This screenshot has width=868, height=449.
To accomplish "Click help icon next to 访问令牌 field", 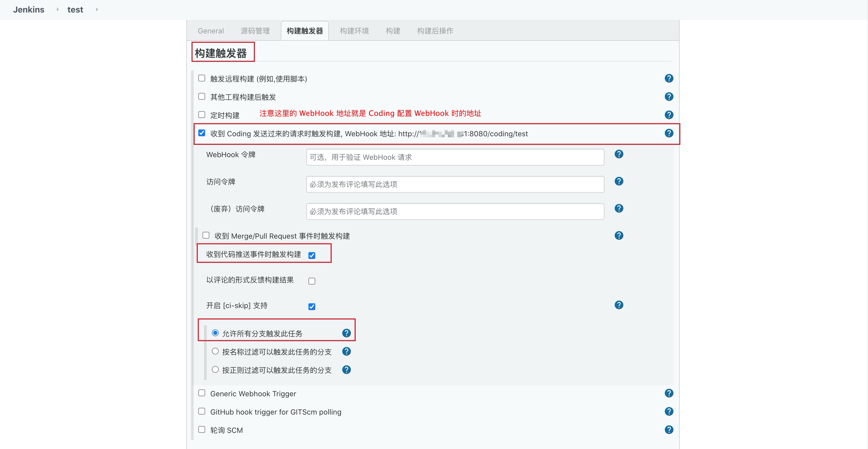I will [x=619, y=181].
